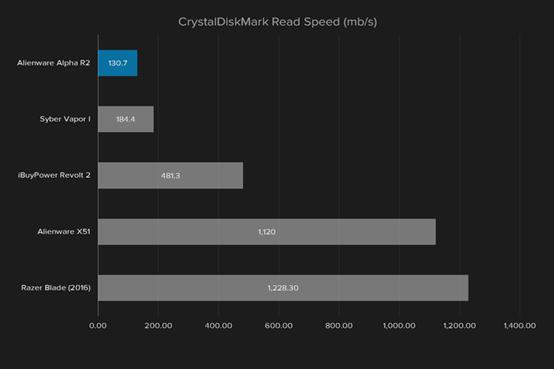Viewport: 554px width, 369px height.
Task: Click the Razer Blade (2016) bar
Action: 283,288
